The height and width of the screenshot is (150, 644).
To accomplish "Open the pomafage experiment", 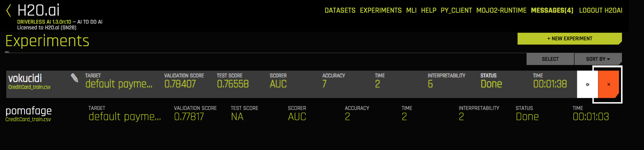I will tap(28, 111).
